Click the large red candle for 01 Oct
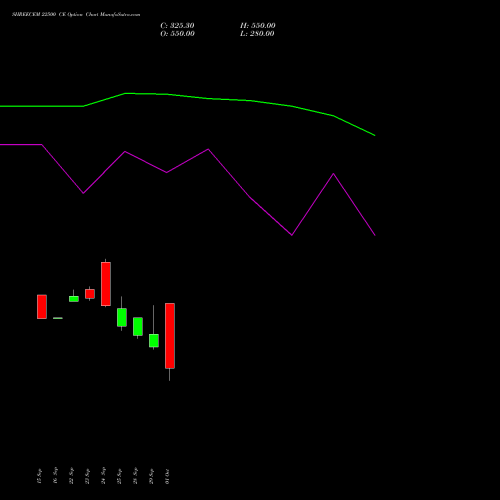The image size is (500, 500). [170, 336]
